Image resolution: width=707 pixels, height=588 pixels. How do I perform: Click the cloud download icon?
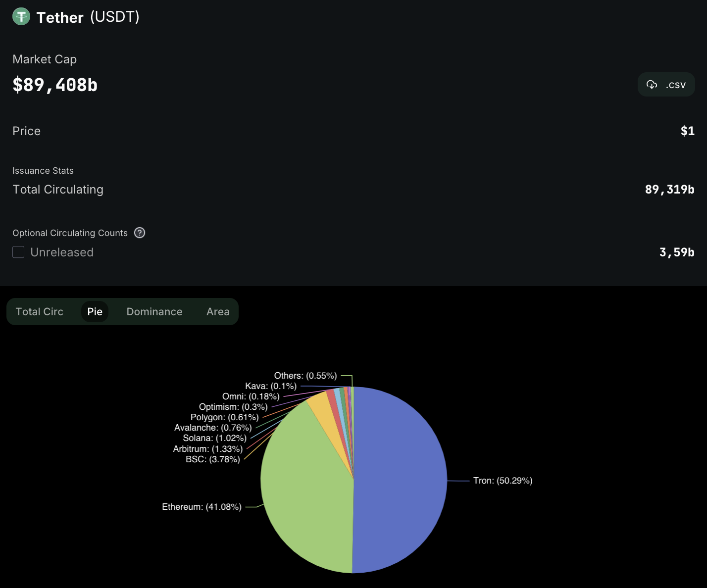(652, 85)
